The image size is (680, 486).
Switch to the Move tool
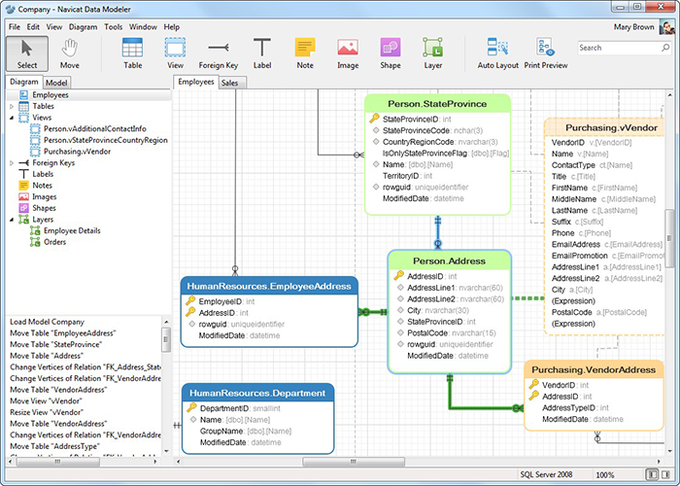coord(70,53)
